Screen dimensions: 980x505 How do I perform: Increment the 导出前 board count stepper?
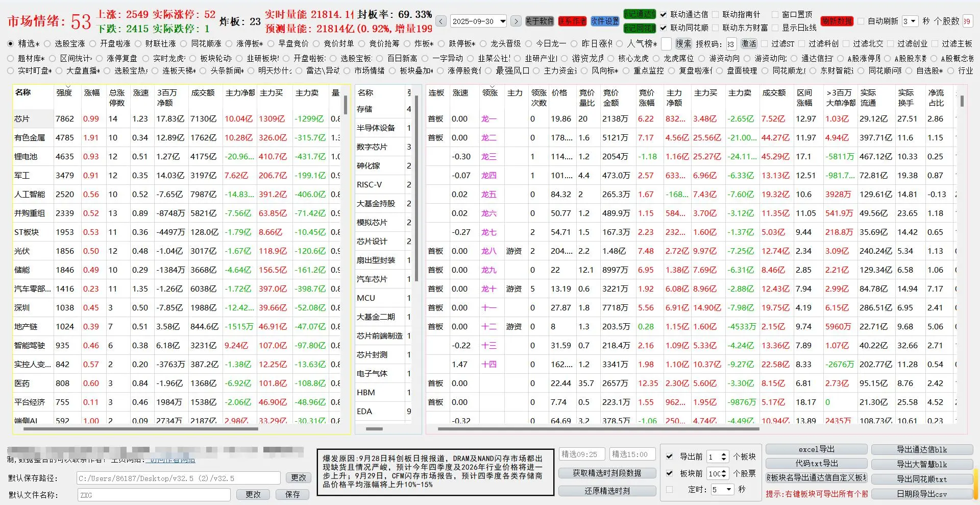pyautogui.click(x=724, y=454)
